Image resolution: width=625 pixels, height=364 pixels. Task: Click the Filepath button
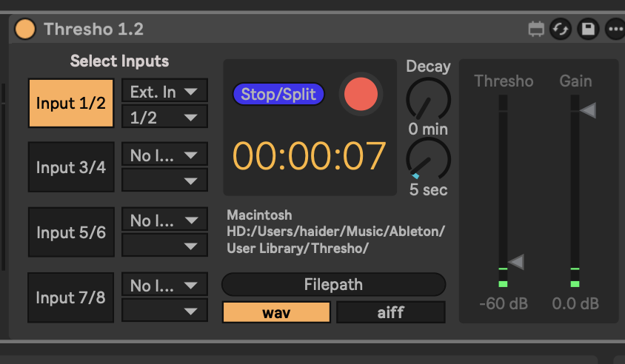click(x=333, y=285)
